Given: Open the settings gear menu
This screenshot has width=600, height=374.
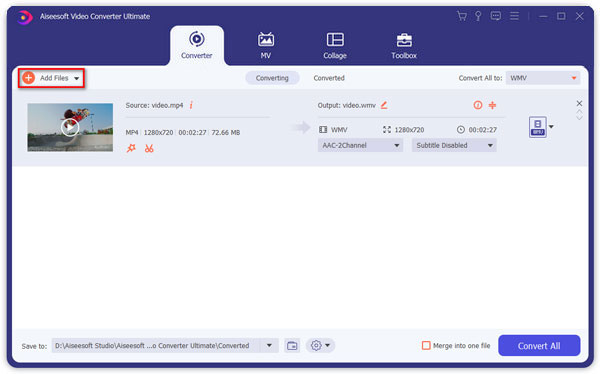Looking at the screenshot, I should click(320, 345).
